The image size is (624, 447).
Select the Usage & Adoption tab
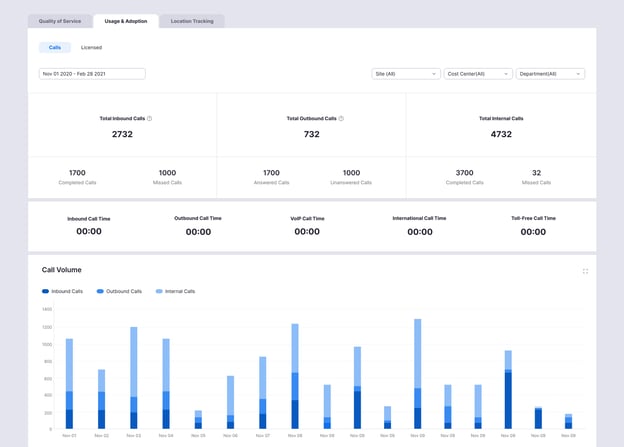point(125,21)
